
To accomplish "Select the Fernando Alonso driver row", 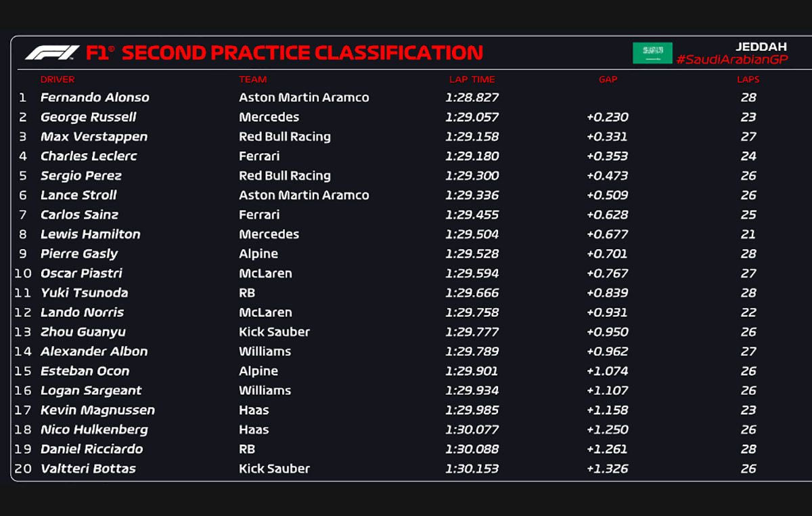I will [x=95, y=98].
